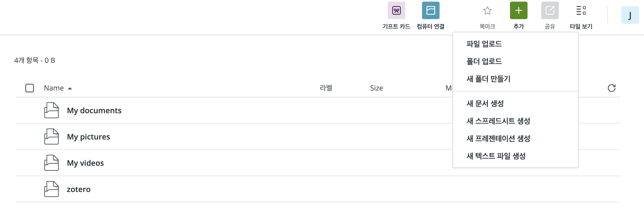Bookmark with the 북마크 star icon

[x=487, y=11]
